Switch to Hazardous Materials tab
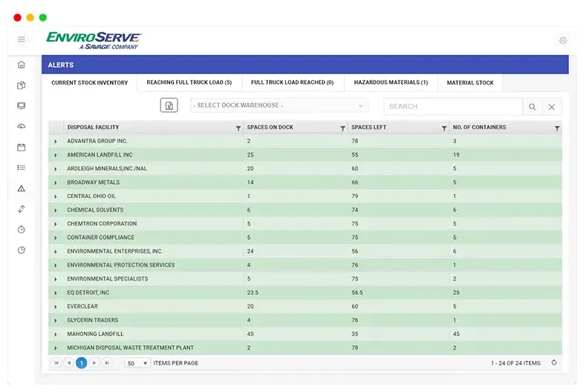The width and height of the screenshot is (584, 392). click(x=391, y=82)
